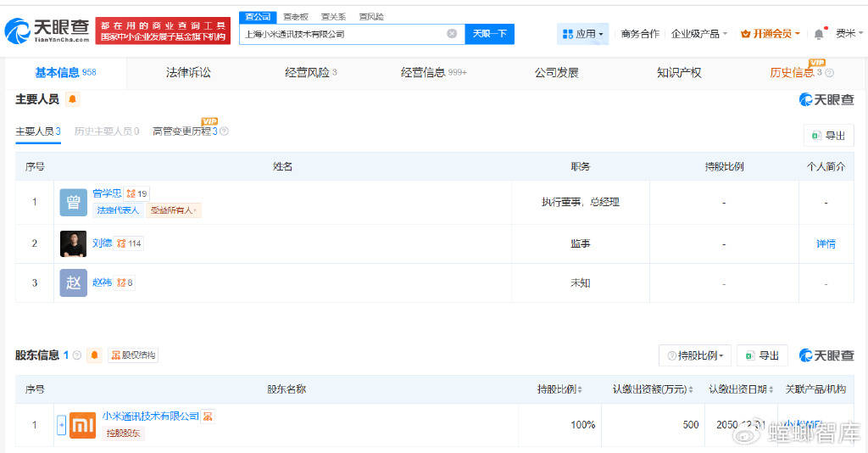The height and width of the screenshot is (453, 868).
Task: Select the 查关系 search tab
Action: click(333, 17)
